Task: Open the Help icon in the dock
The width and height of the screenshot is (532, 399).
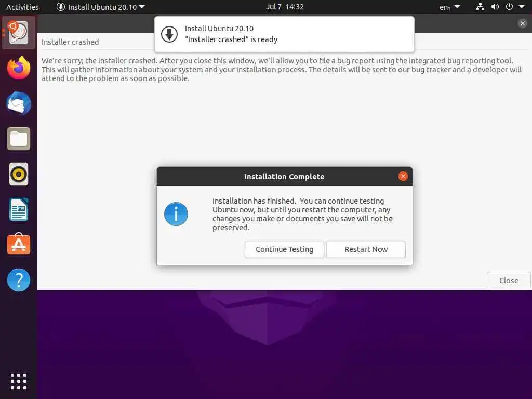Action: [x=19, y=280]
